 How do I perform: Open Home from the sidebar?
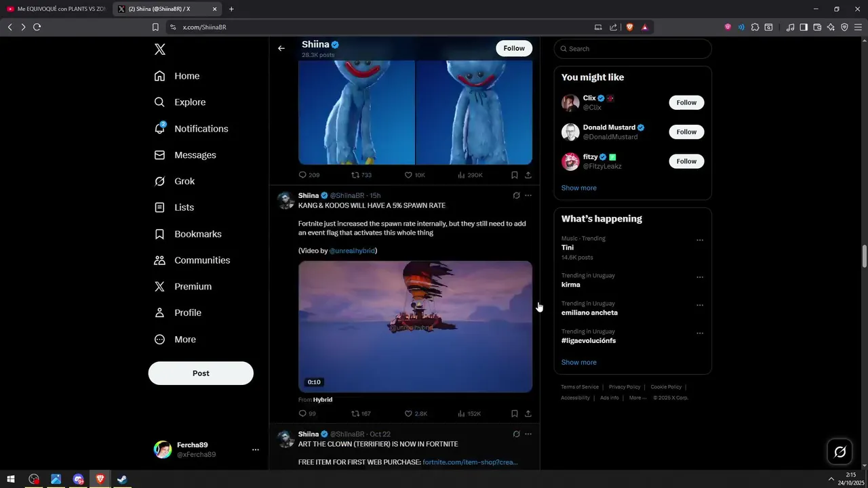[177, 76]
